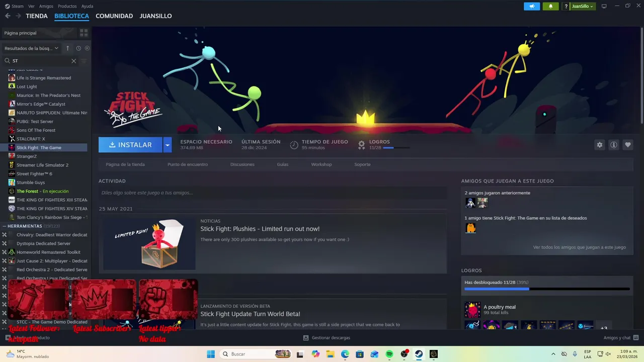Open Discusiones link
Screen dimensions: 644x362
tap(243, 164)
